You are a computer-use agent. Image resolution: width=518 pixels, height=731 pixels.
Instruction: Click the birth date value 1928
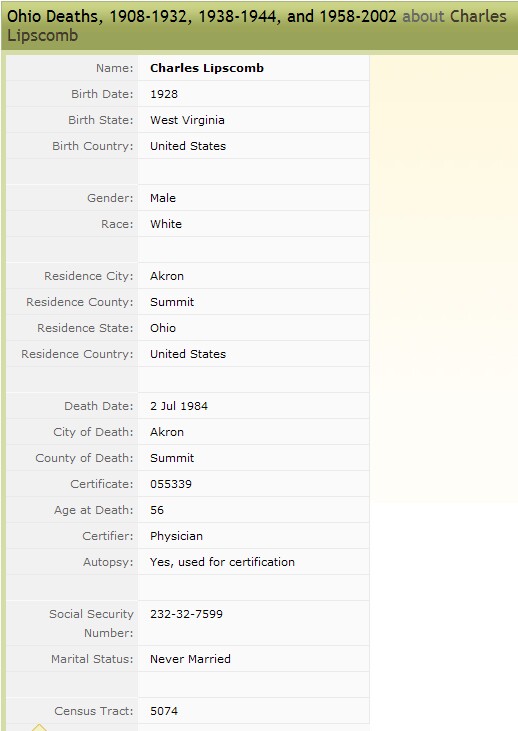point(164,94)
